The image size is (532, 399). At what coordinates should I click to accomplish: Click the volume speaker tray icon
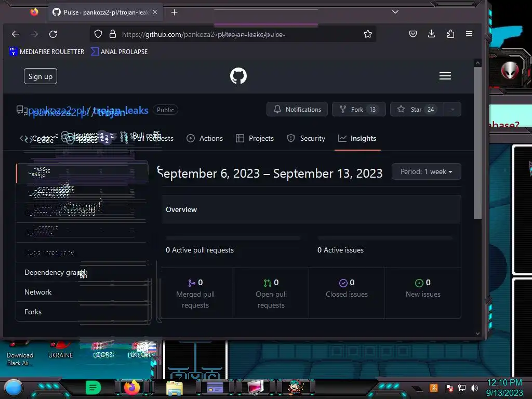pos(474,388)
